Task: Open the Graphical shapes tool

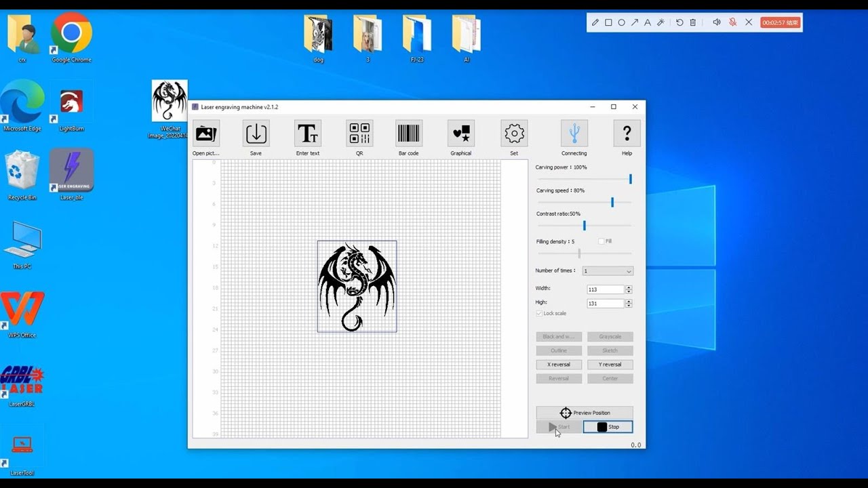Action: pos(461,134)
